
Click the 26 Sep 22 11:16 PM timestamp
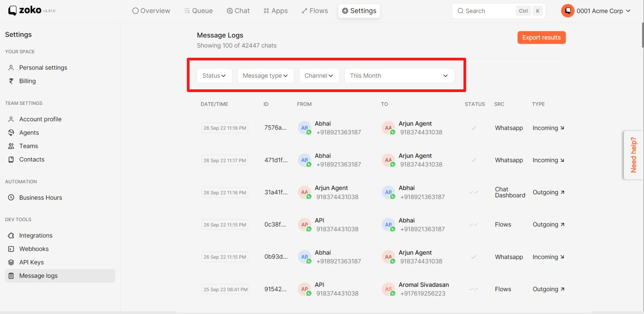[225, 192]
